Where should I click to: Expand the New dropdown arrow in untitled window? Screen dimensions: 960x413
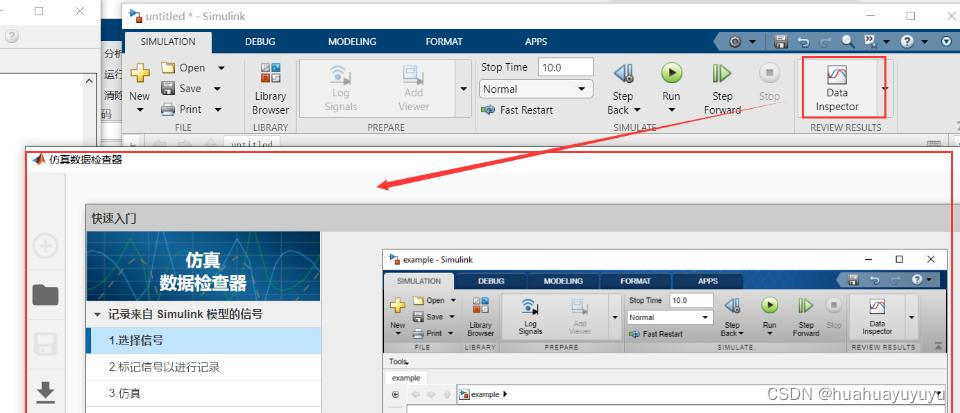coord(140,110)
